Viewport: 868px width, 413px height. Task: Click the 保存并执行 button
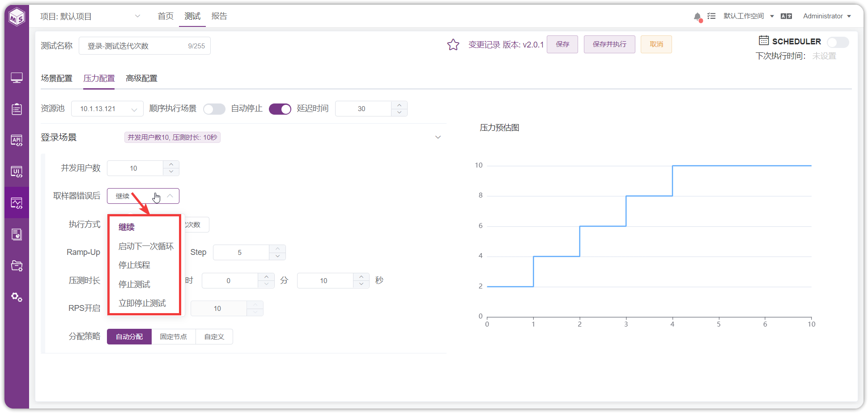click(609, 44)
